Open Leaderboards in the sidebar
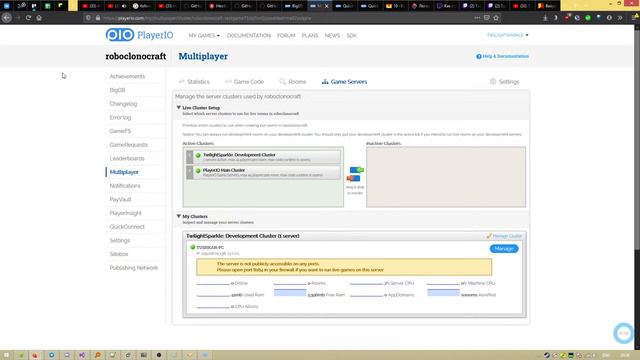Viewport: 640px width, 360px height. pos(127,158)
